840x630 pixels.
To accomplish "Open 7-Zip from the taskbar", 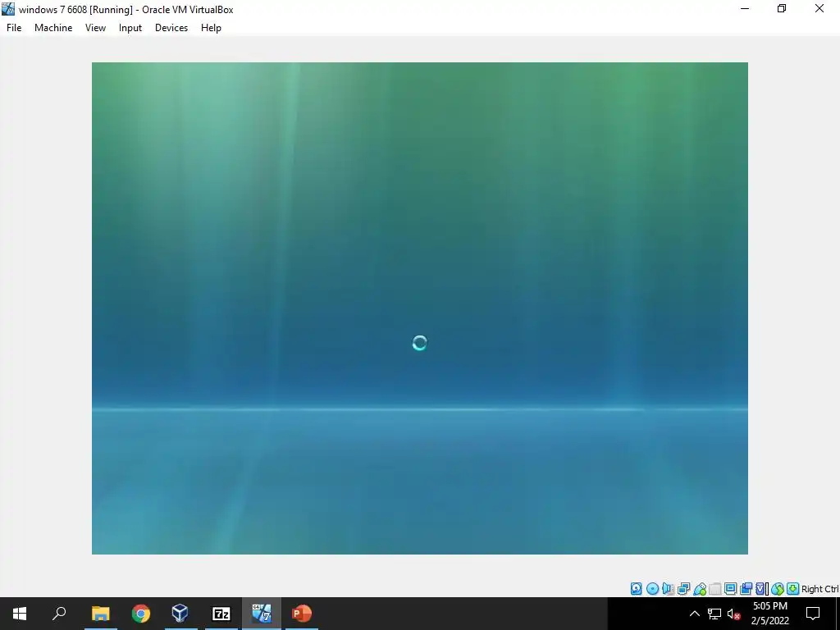I will pos(221,614).
